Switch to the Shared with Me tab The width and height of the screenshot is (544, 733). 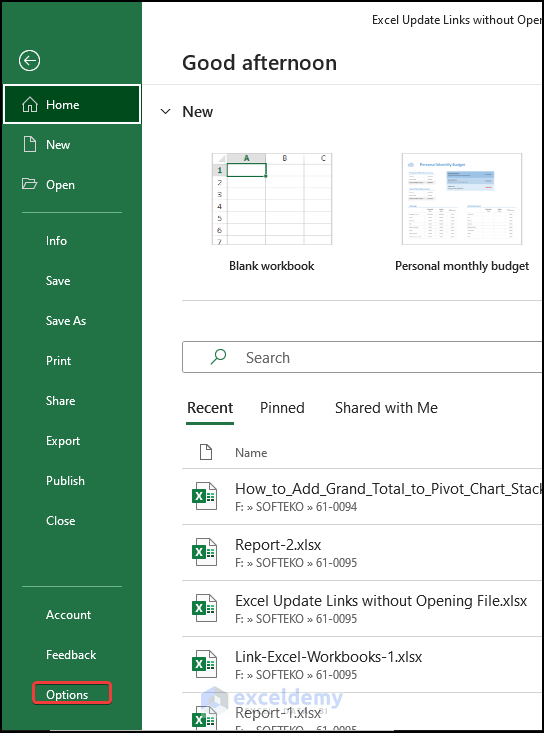coord(386,408)
